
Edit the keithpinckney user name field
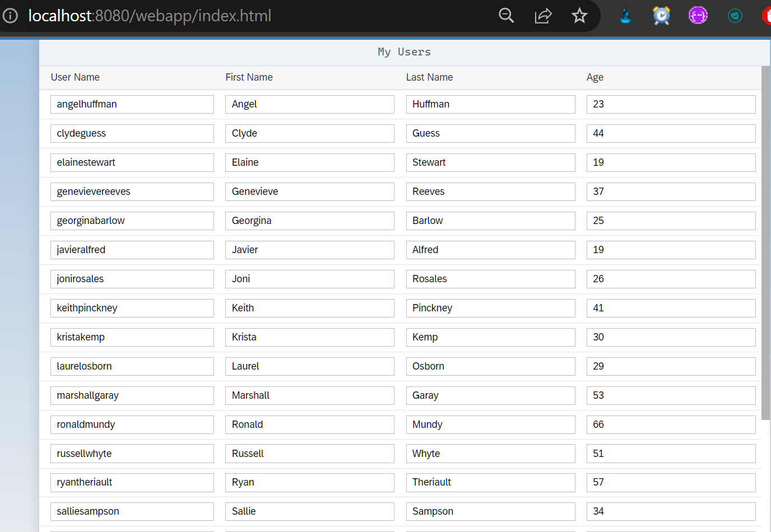[x=132, y=308]
